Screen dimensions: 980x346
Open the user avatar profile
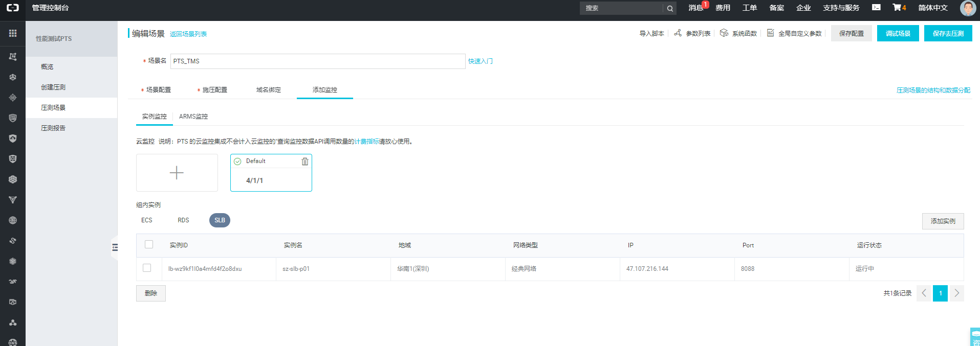coord(968,8)
